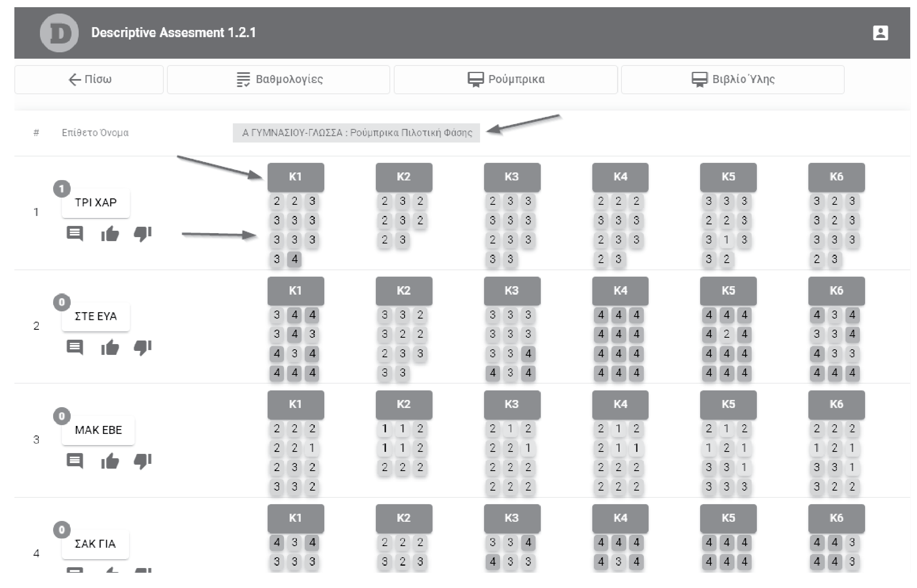Click the ΣΤΕ ΕΥΑ student name card
This screenshot has height=588, width=917.
[x=96, y=316]
